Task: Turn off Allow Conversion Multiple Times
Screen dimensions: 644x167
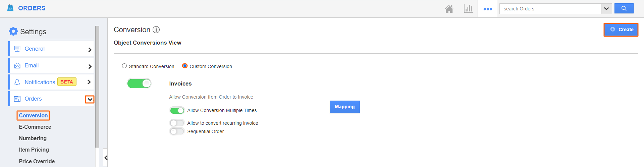Action: 177,110
